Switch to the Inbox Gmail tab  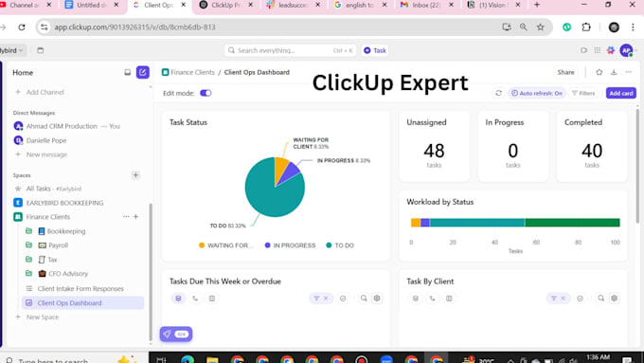426,6
